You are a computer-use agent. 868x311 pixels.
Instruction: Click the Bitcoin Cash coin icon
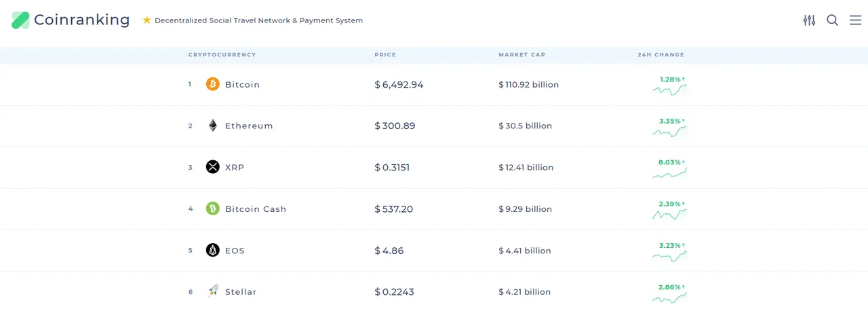point(213,208)
